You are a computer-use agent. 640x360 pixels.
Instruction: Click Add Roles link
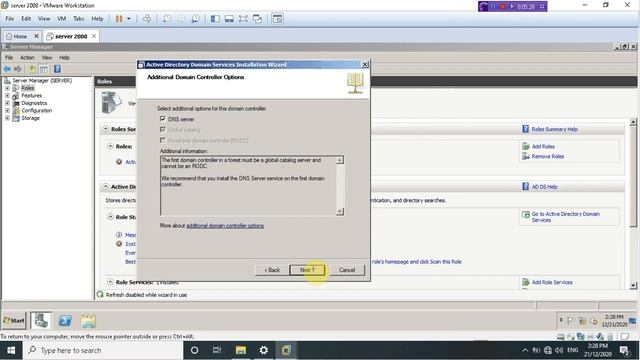(543, 147)
